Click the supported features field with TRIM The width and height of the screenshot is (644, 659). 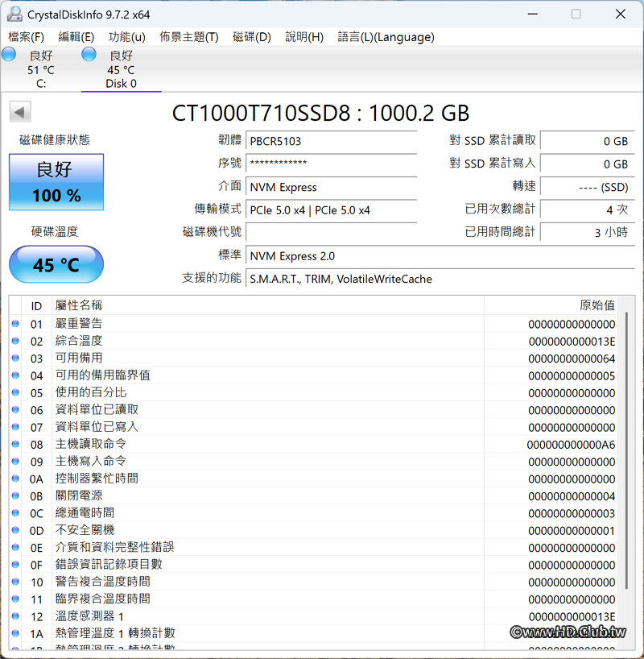tap(440, 279)
